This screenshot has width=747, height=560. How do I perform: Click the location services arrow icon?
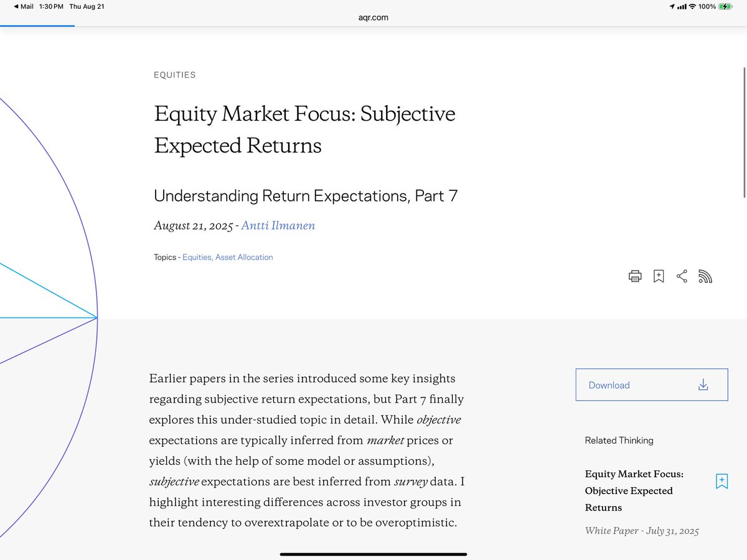point(674,6)
